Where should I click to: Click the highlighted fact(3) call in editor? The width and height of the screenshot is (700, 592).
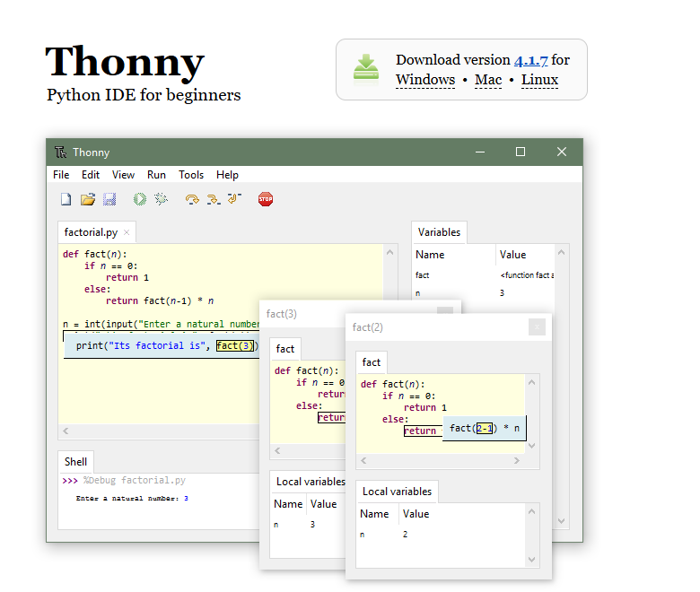coord(235,345)
